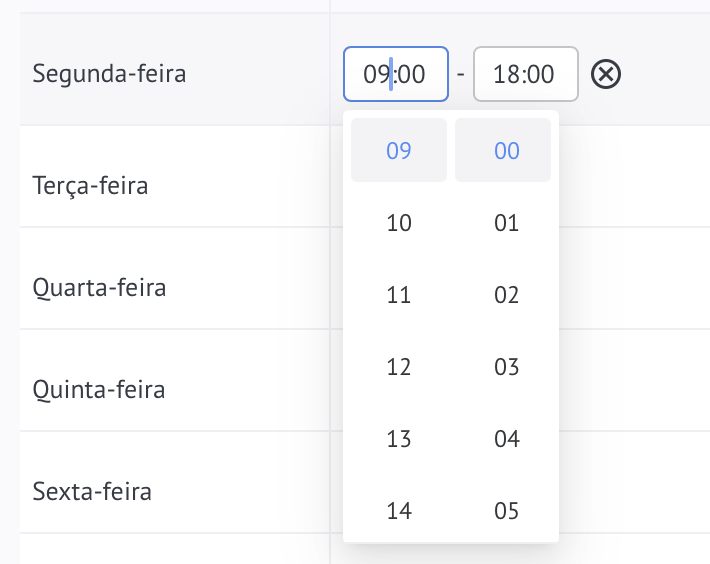Viewport: 710px width, 564px height.
Task: Pick minute 02 from the picker
Action: click(503, 295)
